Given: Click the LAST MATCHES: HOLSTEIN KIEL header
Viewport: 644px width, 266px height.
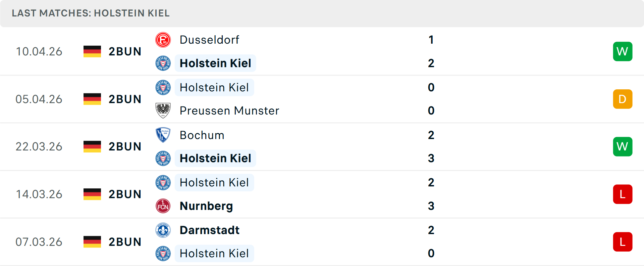Looking at the screenshot, I should pos(91,13).
